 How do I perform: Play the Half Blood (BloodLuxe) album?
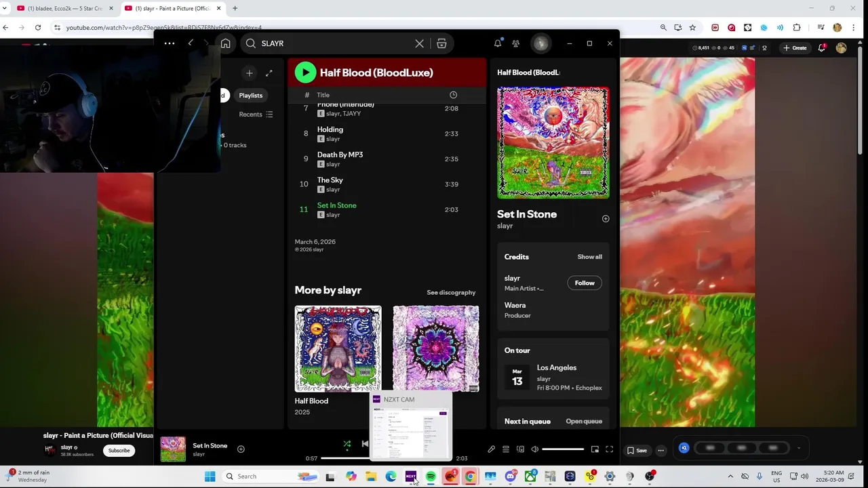(305, 73)
